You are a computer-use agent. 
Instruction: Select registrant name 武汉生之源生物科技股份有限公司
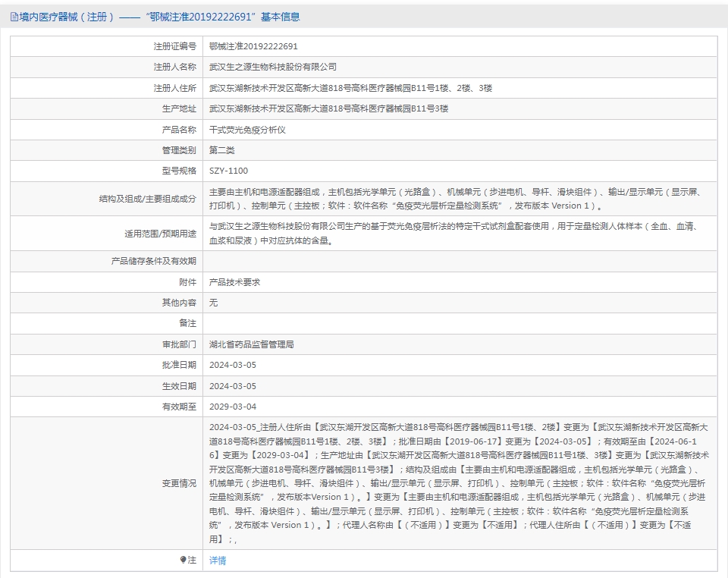pyautogui.click(x=272, y=67)
